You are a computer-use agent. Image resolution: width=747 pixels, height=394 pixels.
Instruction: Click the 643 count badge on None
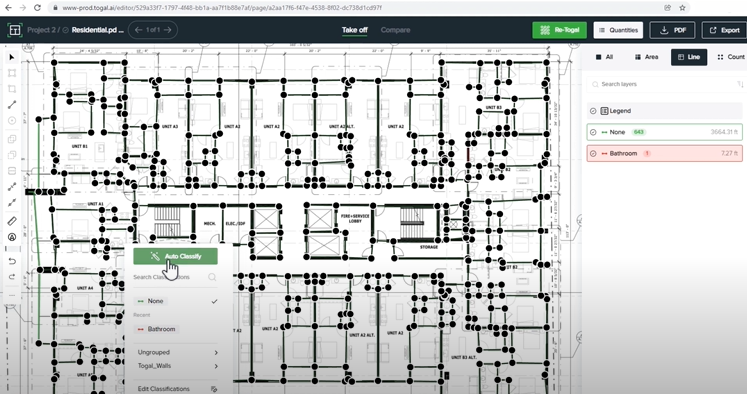click(x=639, y=132)
